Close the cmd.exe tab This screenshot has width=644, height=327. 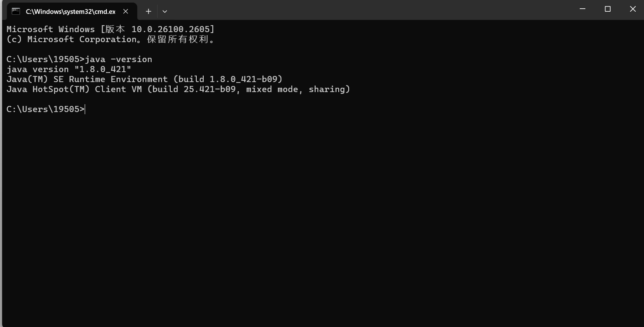click(x=125, y=11)
